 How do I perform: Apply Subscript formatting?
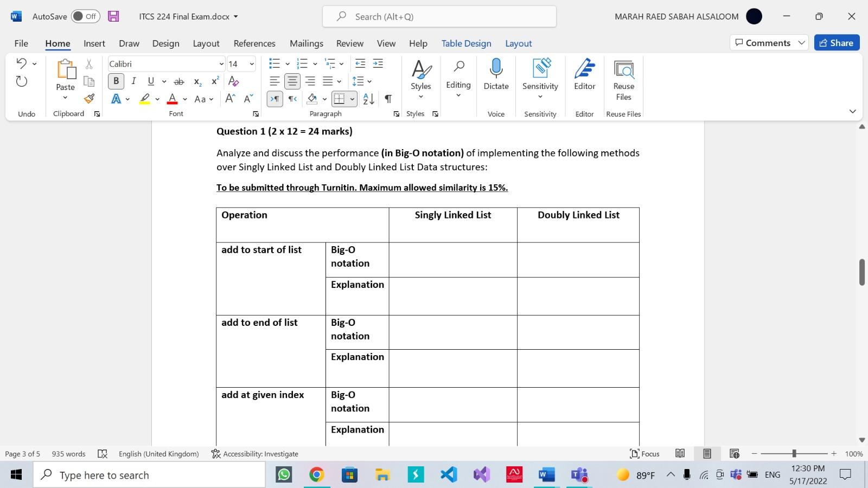point(197,81)
